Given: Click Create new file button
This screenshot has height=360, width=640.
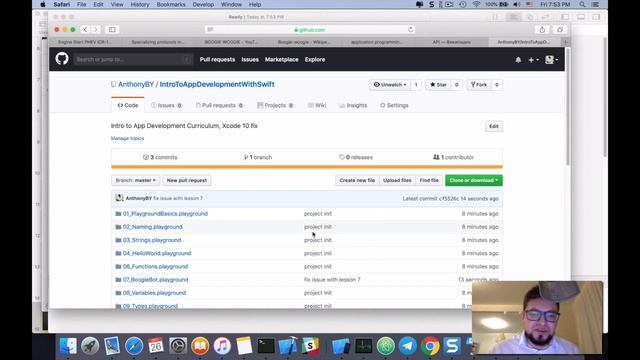Looking at the screenshot, I should point(357,180).
